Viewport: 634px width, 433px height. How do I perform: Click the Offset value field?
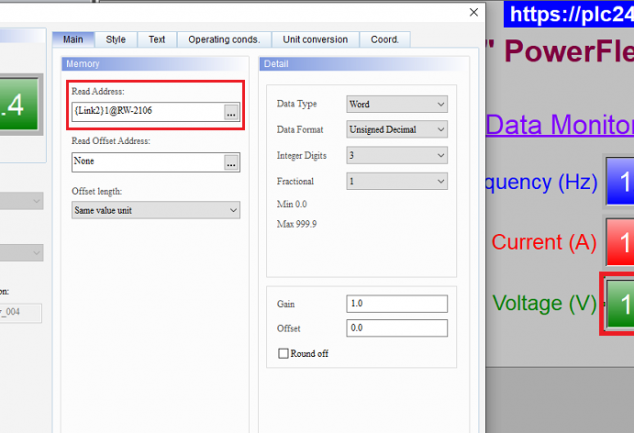[397, 328]
